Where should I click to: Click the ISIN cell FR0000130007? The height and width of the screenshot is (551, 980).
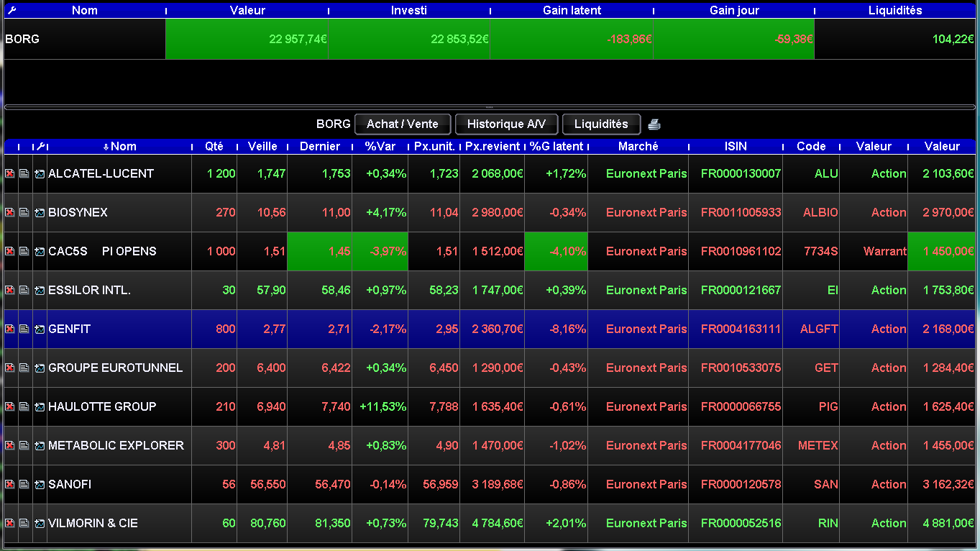[x=736, y=173]
